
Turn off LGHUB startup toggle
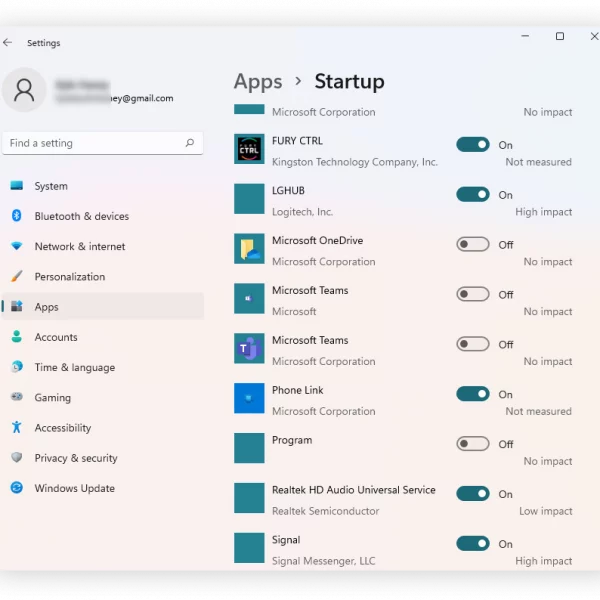pyautogui.click(x=473, y=194)
